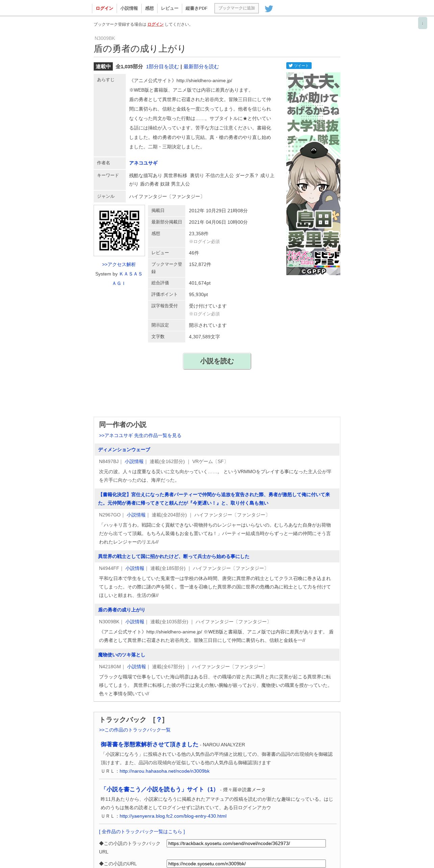Screen dimensions: 434x868
Task: Open the novel ディメンションウェーブ
Action: pos(124,450)
